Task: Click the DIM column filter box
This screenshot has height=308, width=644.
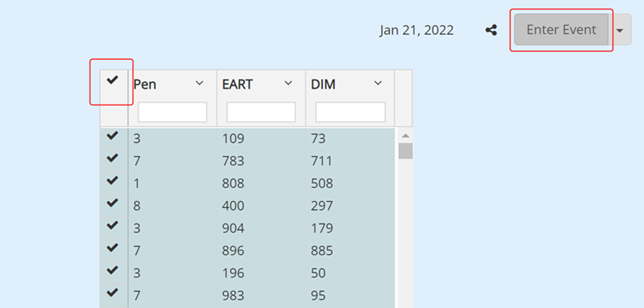Action: [350, 112]
